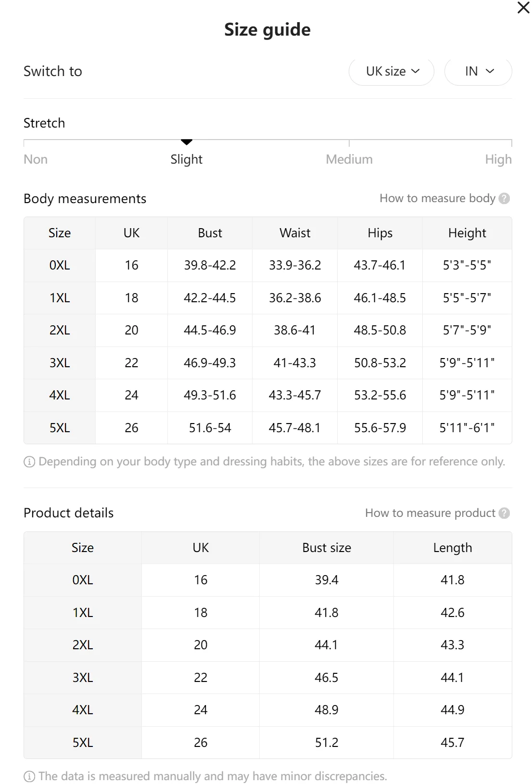This screenshot has width=532, height=784.
Task: Select the 3XL row in Product details
Action: click(x=83, y=678)
